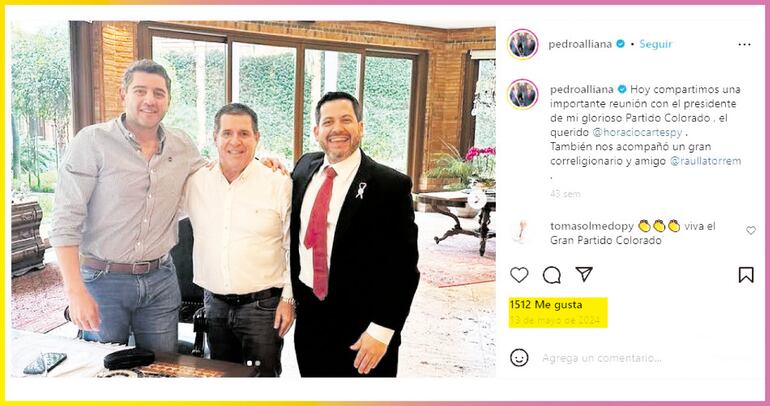
Task: Like the post with the heart icon
Action: [x=519, y=275]
